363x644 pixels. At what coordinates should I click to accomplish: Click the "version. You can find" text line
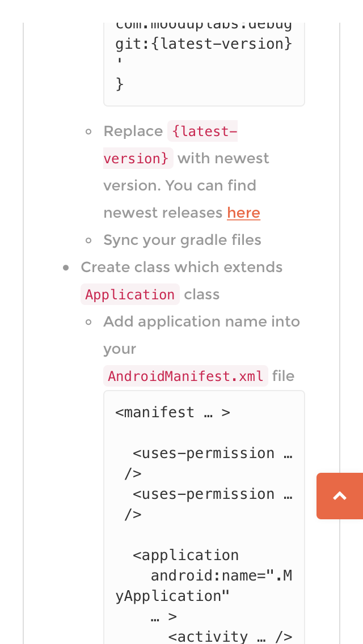pos(180,185)
